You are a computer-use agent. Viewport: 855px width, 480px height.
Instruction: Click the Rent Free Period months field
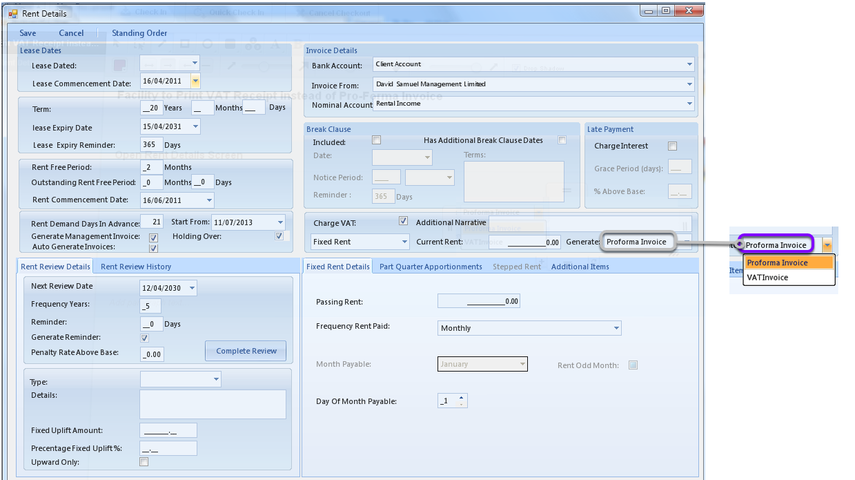click(151, 167)
